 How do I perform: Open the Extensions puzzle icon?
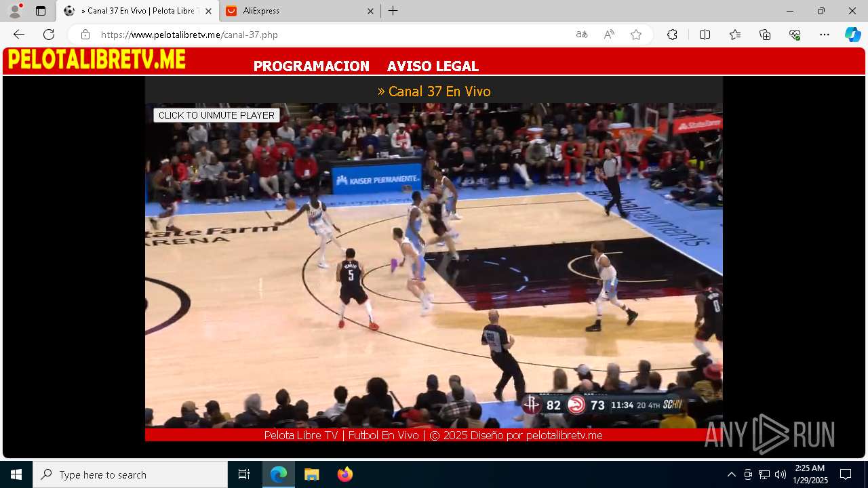coord(672,35)
